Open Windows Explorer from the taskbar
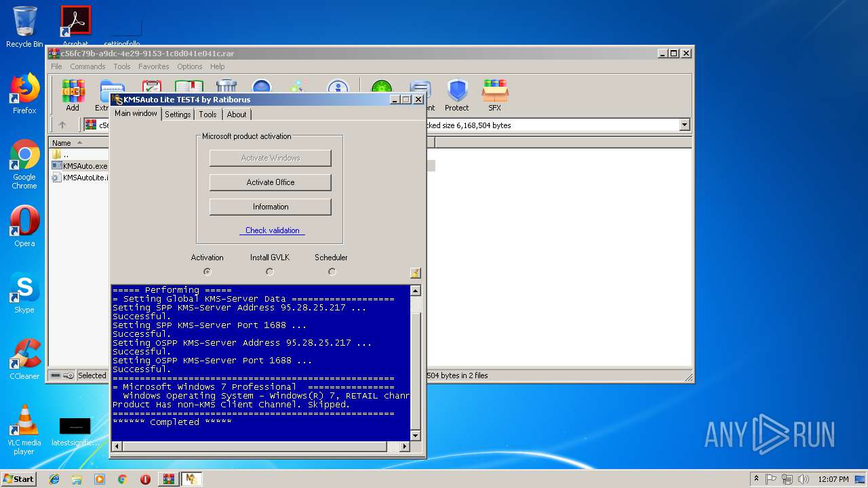The image size is (868, 488). (x=77, y=479)
